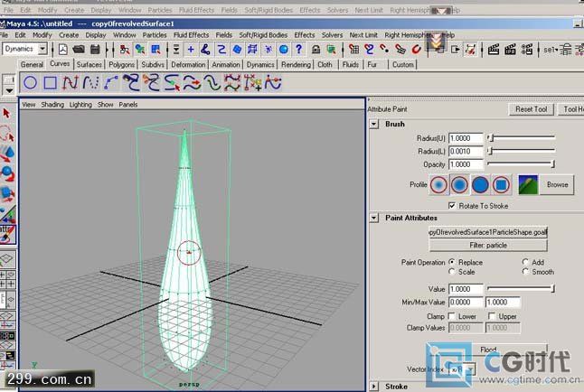Viewport: 584px width, 392px height.
Task: Click the lock selection icon in status line
Action: click(x=316, y=49)
